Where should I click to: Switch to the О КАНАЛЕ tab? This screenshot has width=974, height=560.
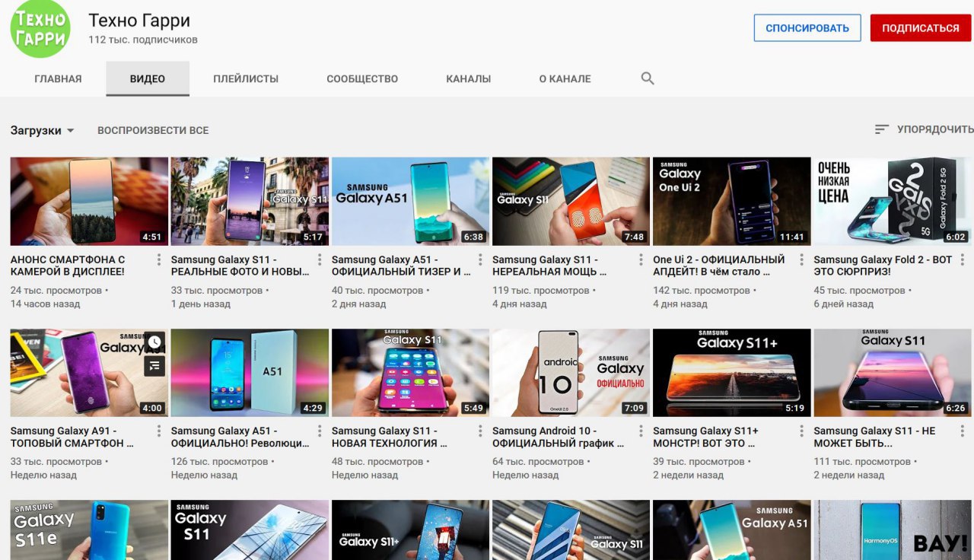(565, 78)
